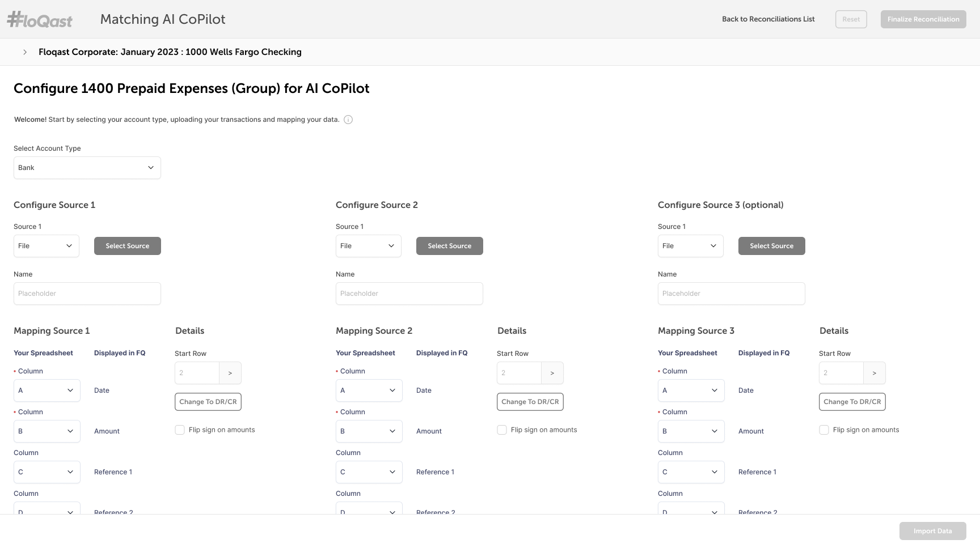Focus the Name field under Configure Source 1
The width and height of the screenshot is (980, 548).
87,294
